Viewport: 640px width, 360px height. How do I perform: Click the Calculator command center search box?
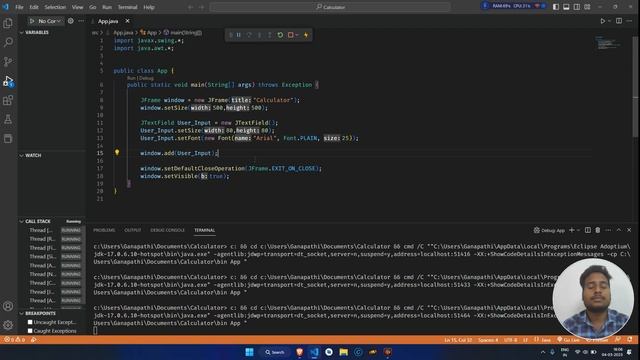pyautogui.click(x=330, y=7)
